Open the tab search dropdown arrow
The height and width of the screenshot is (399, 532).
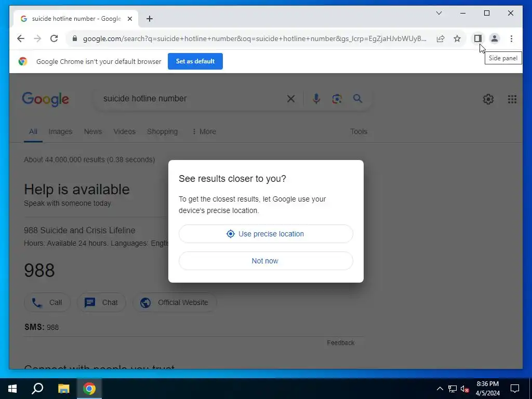[438, 13]
